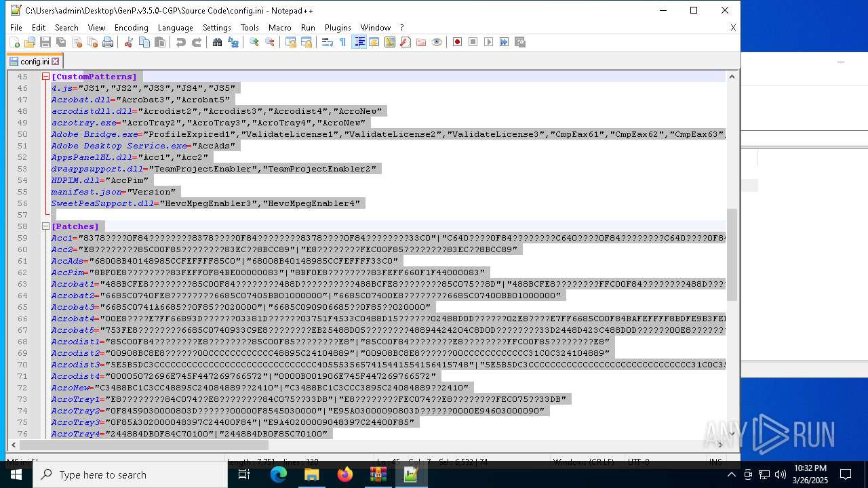Image resolution: width=868 pixels, height=488 pixels.
Task: Click the horizontal scroll right arrow
Action: [x=720, y=445]
